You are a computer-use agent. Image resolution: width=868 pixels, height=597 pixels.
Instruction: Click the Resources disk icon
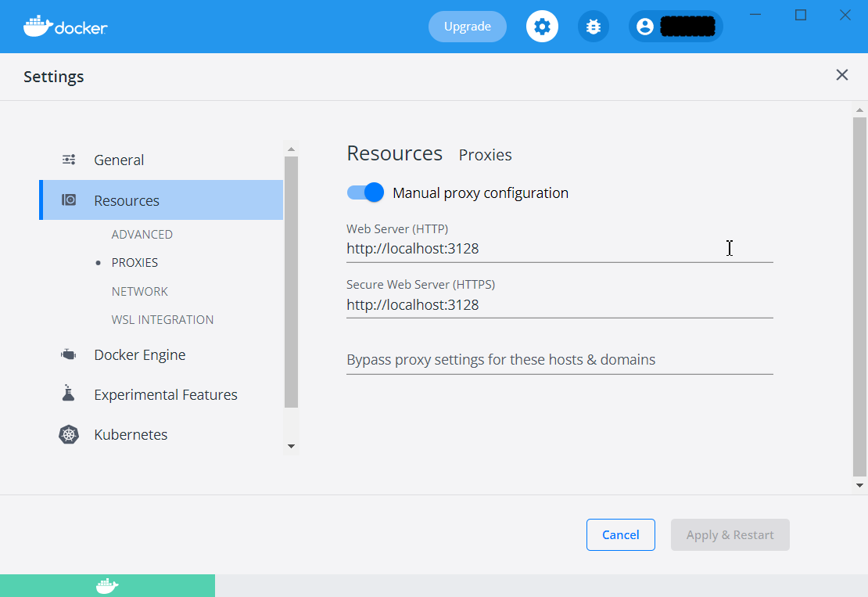(x=69, y=200)
